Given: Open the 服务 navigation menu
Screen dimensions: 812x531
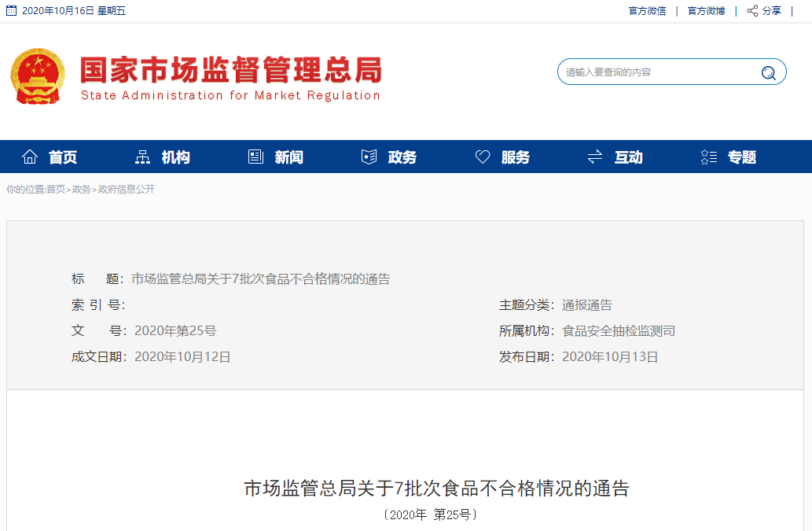Looking at the screenshot, I should click(x=516, y=157).
